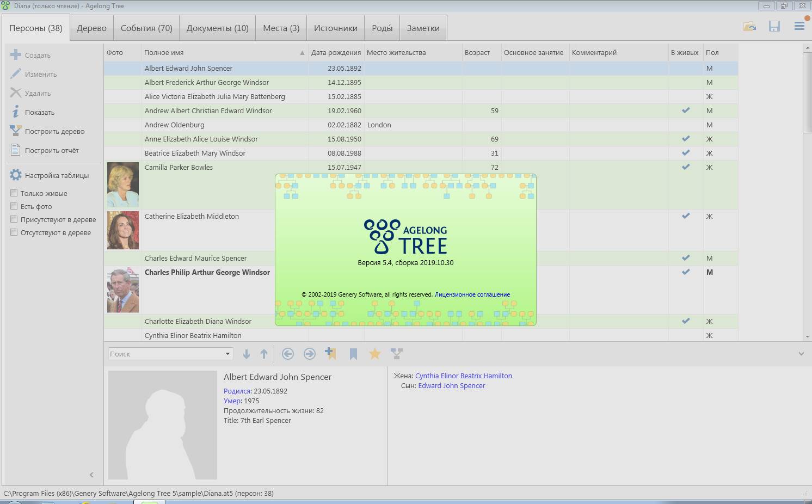
Task: Sort by Пол column header
Action: (x=721, y=53)
